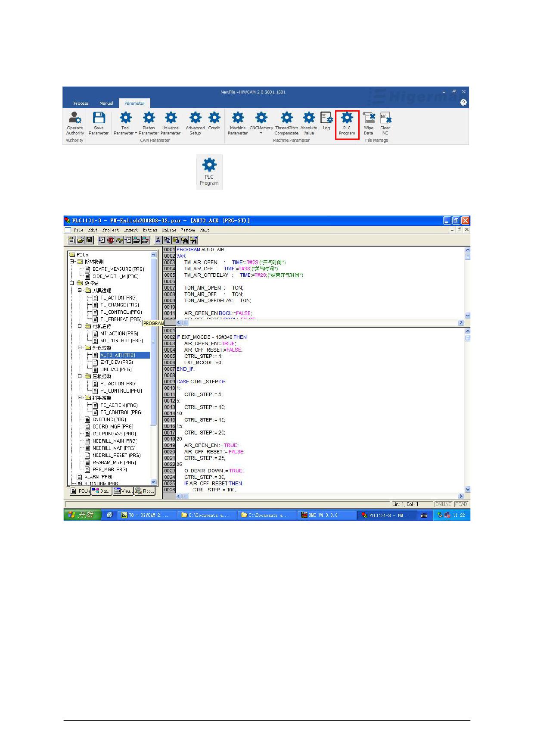
Task: Click the Windows 开始 Start button
Action: tap(82, 515)
